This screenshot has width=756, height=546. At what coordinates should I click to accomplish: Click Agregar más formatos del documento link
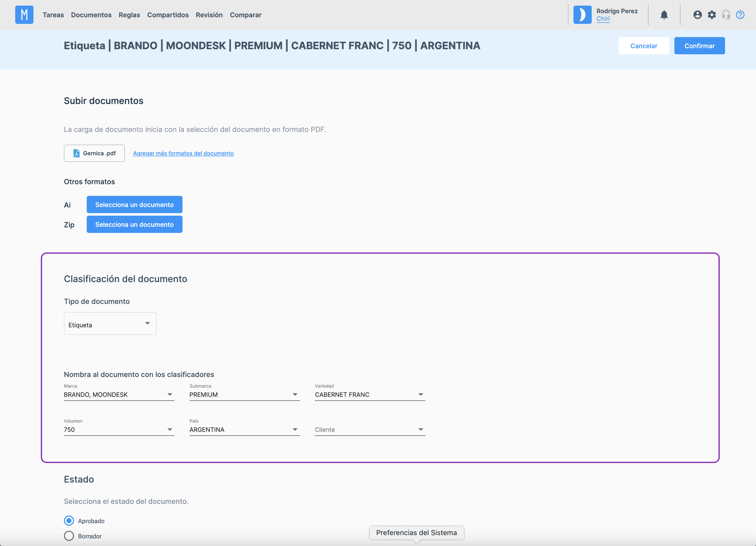(x=183, y=153)
